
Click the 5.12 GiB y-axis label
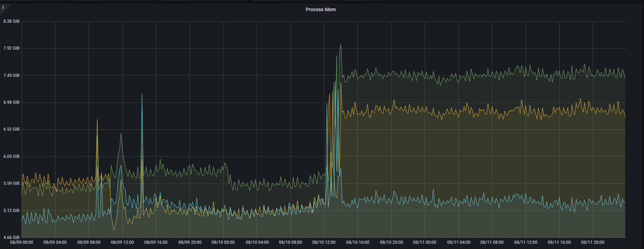12,211
